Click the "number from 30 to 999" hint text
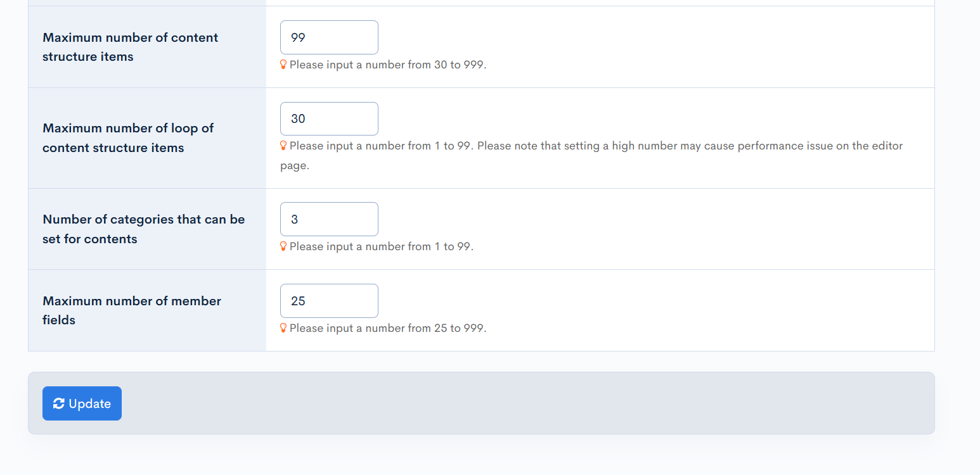Image resolution: width=980 pixels, height=475 pixels. [x=388, y=65]
